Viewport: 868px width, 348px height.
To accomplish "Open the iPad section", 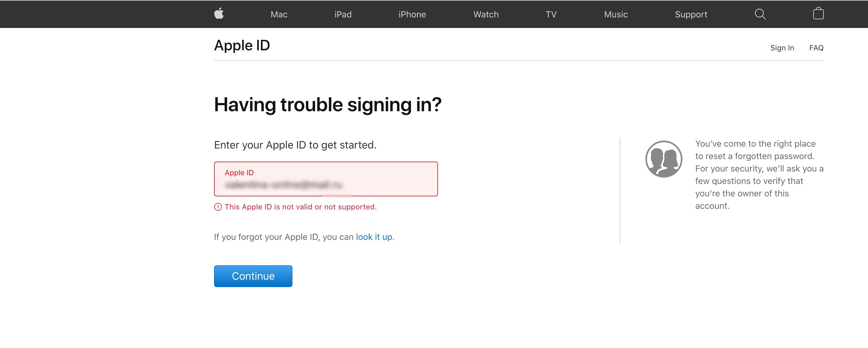I will click(x=343, y=14).
